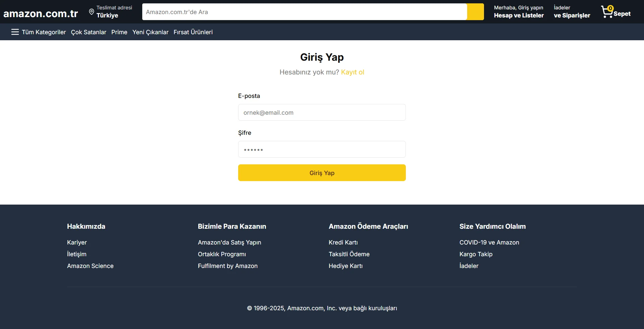
Task: Click the yellow Giriş Yap button
Action: (x=322, y=173)
